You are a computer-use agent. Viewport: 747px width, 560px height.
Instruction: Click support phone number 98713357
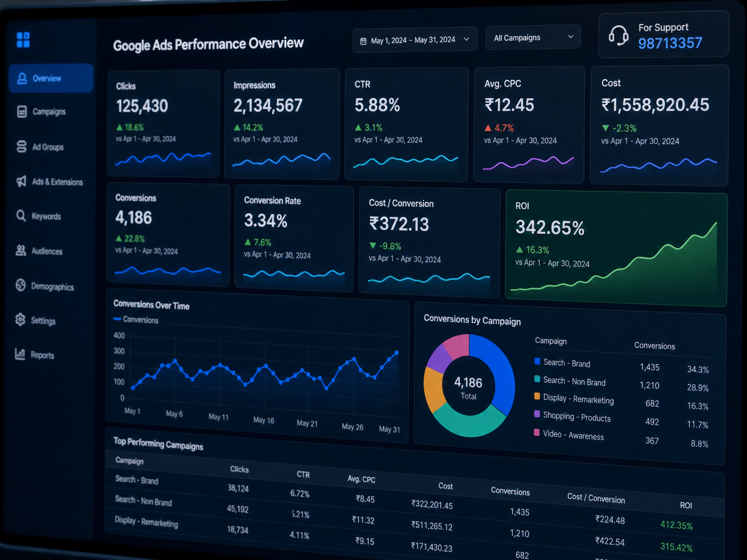[x=670, y=43]
